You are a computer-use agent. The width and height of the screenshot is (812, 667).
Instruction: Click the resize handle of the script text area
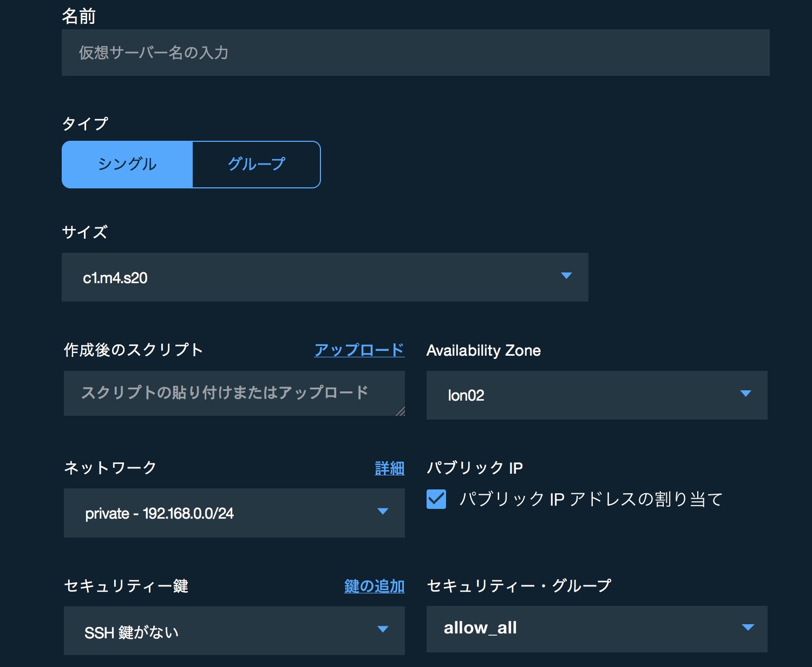pos(400,411)
